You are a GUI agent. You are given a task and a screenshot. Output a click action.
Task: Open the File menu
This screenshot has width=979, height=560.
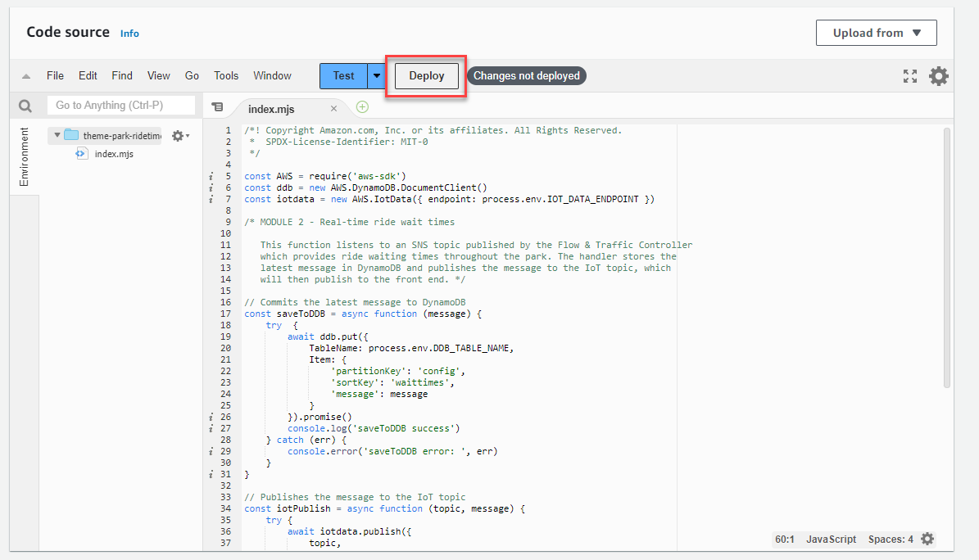coord(55,75)
